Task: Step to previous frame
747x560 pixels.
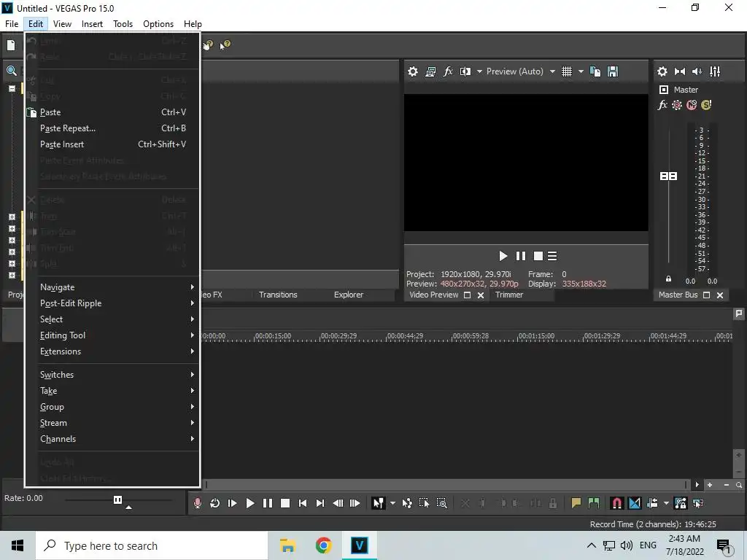Action: click(x=338, y=503)
